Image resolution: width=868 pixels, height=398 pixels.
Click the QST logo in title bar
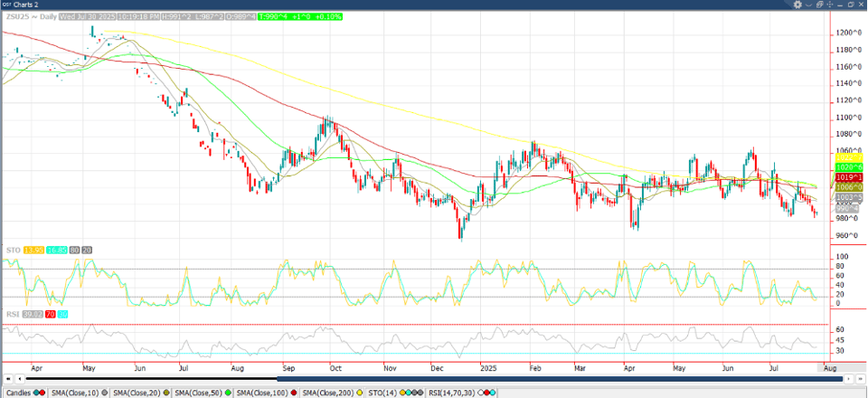[5, 5]
